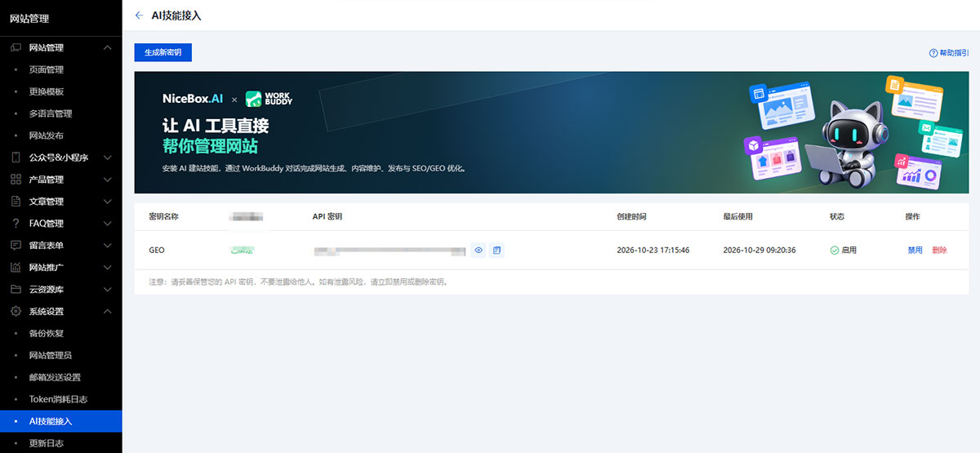Open the 帮助指引 help link
The image size is (980, 453).
coord(954,52)
